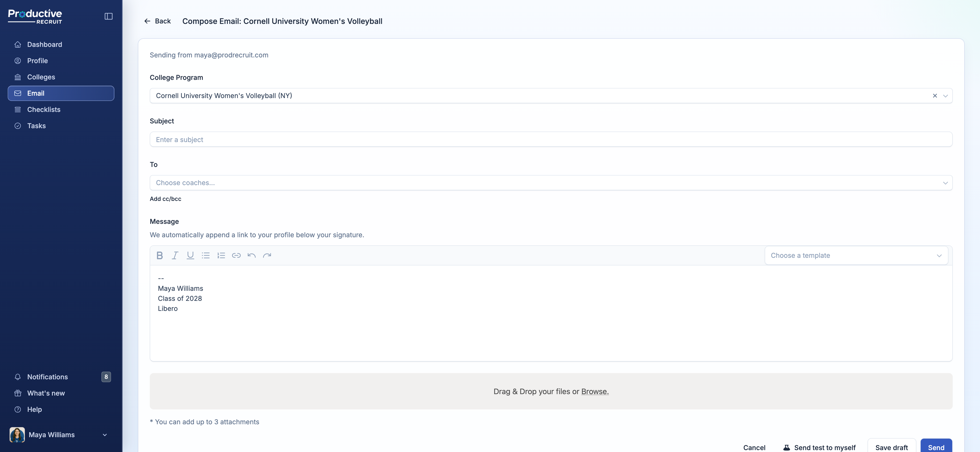Clear the selected college program
The width and height of the screenshot is (980, 452).
pyautogui.click(x=935, y=96)
